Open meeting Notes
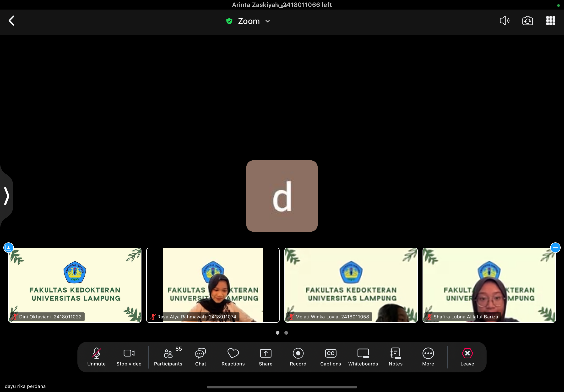The width and height of the screenshot is (564, 392). point(396,357)
